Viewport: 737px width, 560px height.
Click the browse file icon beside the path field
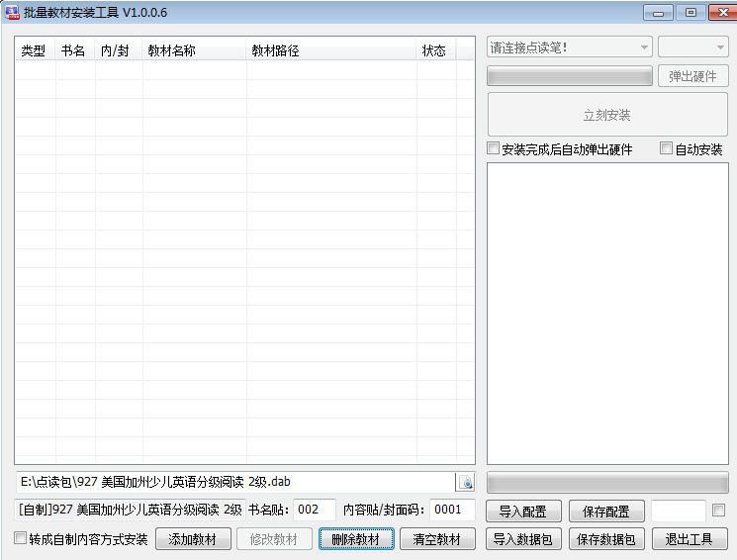point(466,482)
